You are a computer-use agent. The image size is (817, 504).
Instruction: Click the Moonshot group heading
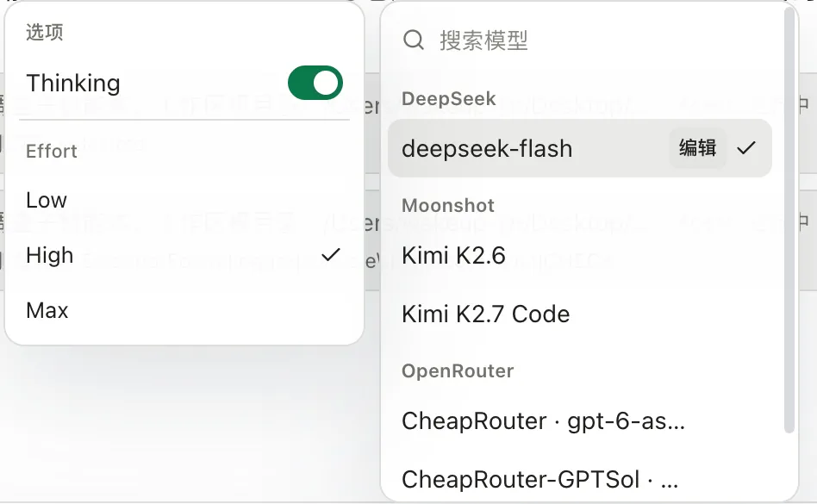(447, 205)
